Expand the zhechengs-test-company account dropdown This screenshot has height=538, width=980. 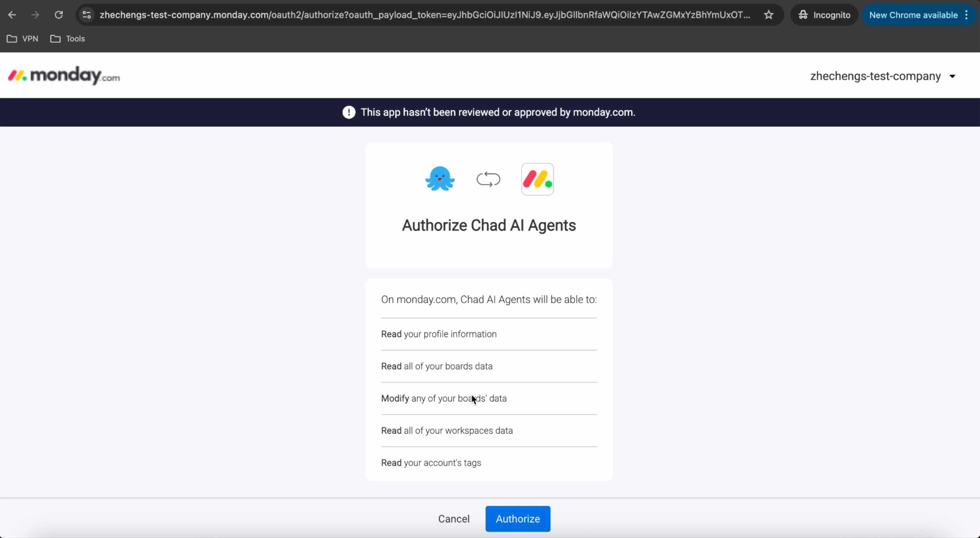click(883, 76)
